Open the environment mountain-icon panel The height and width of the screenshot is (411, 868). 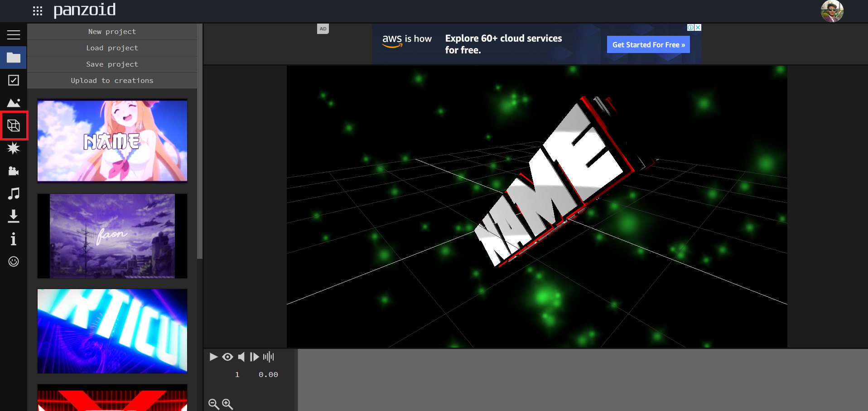point(14,103)
